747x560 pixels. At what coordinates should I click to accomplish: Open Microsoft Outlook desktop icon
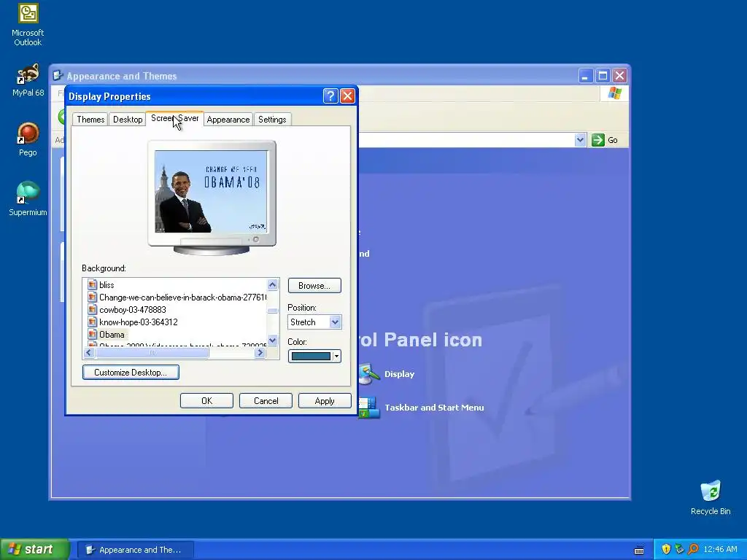(x=28, y=25)
